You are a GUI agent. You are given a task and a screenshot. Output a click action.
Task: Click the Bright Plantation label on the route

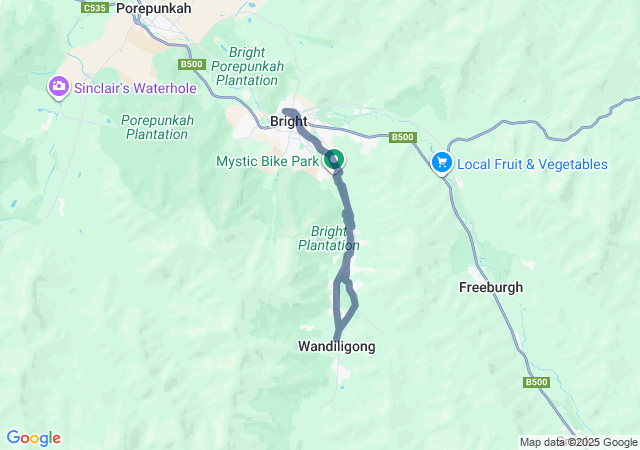(329, 238)
